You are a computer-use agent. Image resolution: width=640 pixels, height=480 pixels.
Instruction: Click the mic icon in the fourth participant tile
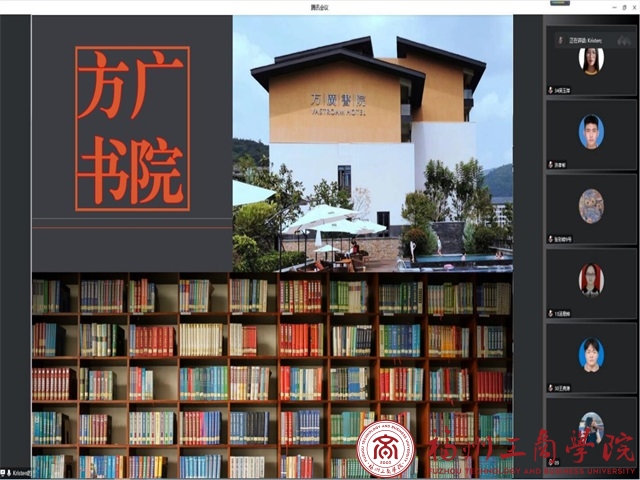pyautogui.click(x=551, y=313)
